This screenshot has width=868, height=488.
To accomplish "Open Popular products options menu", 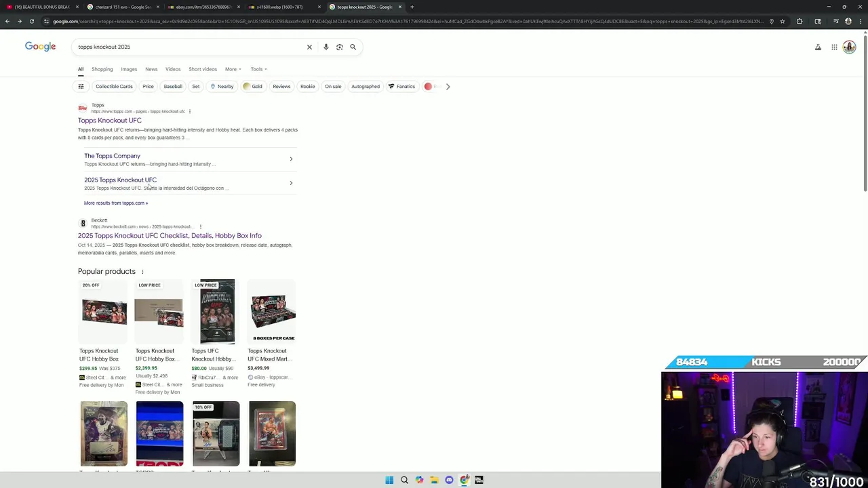I will pyautogui.click(x=142, y=272).
